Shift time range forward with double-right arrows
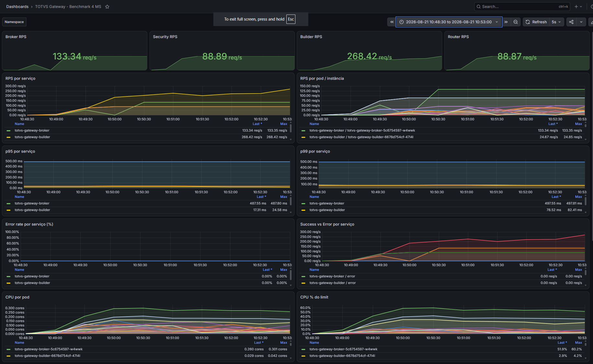This screenshot has height=364, width=593. point(506,22)
